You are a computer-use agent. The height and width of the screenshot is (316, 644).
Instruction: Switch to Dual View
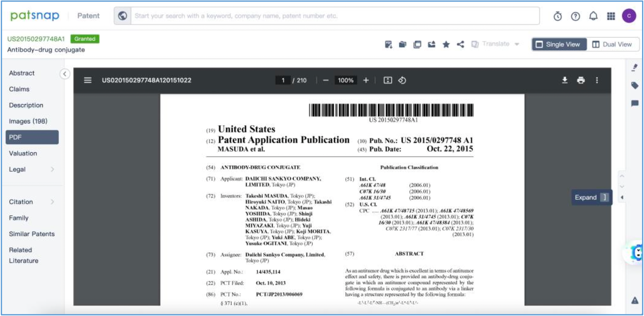(612, 44)
